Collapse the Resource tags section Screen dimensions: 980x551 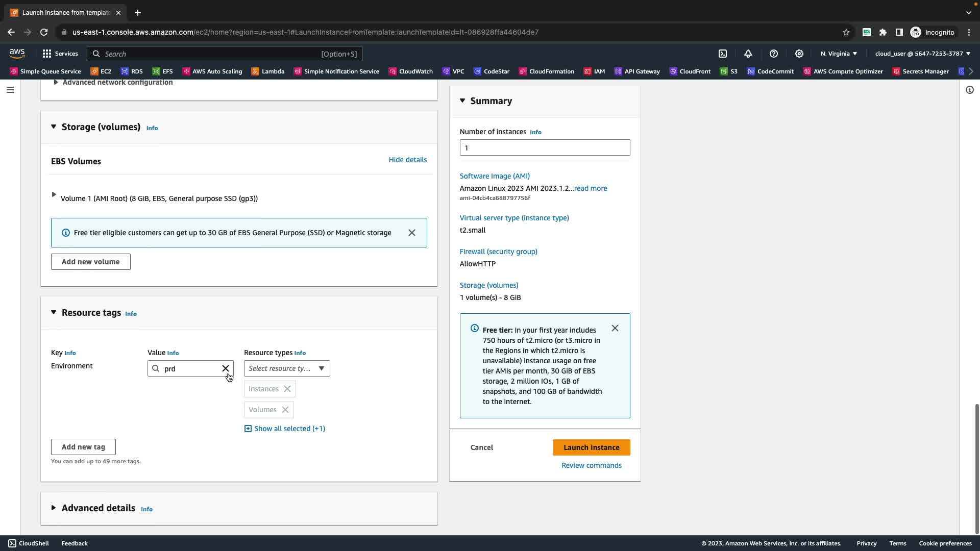[x=54, y=312]
